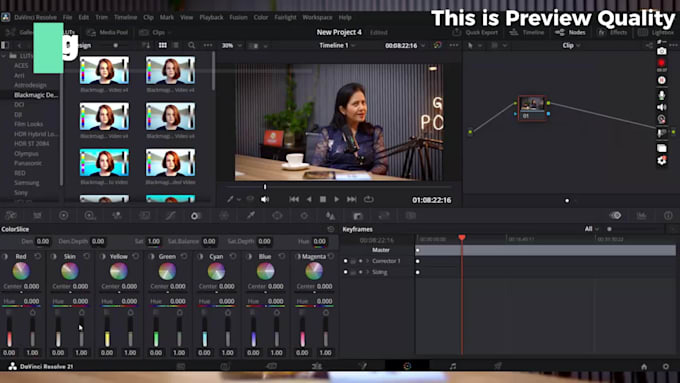
Task: Click the Media Pool button
Action: click(108, 33)
